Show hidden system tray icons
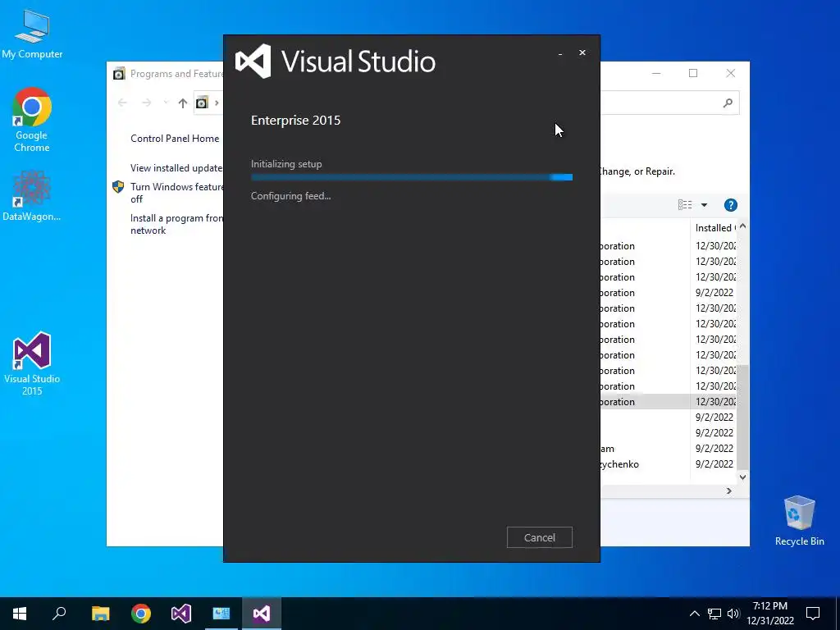Image resolution: width=840 pixels, height=630 pixels. tap(694, 614)
